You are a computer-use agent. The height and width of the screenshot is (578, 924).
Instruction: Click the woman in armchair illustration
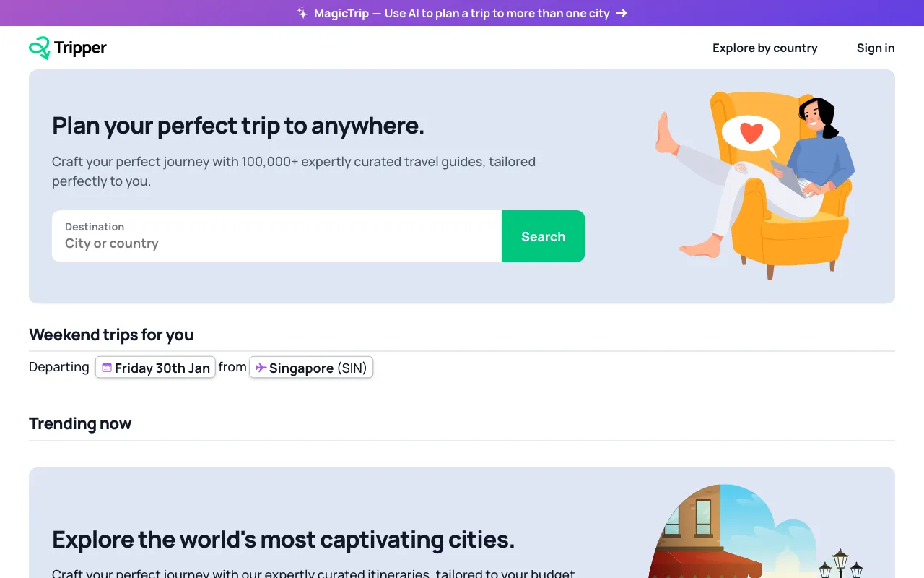(x=757, y=184)
